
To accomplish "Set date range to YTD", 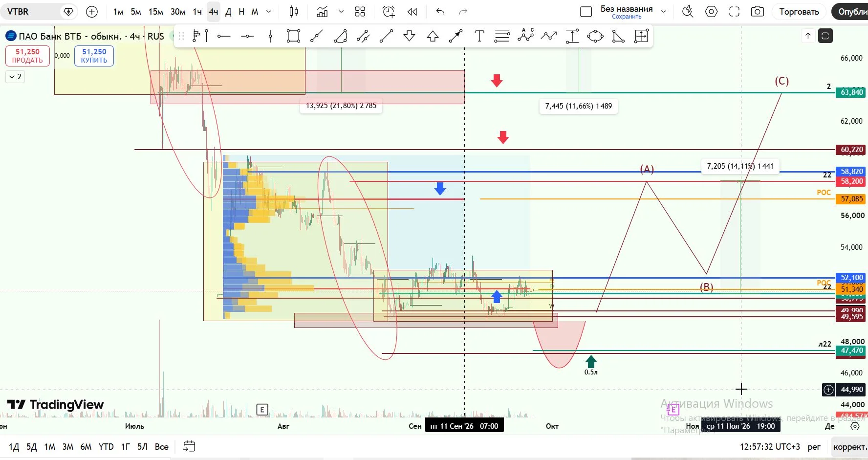I will (106, 447).
